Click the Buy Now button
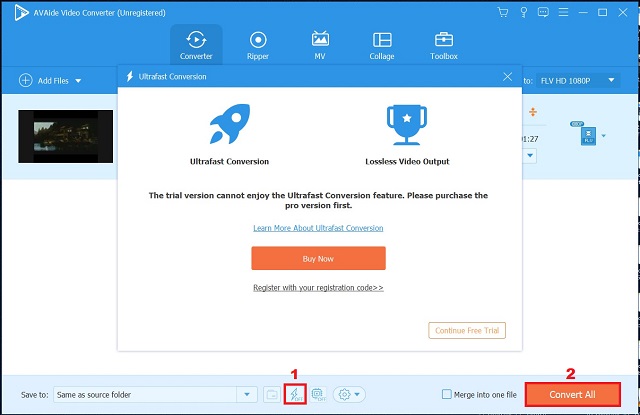Image resolution: width=640 pixels, height=415 pixels. (x=318, y=258)
